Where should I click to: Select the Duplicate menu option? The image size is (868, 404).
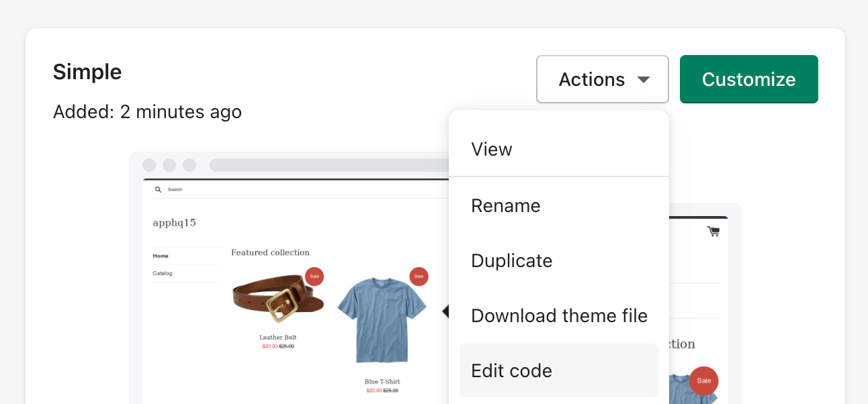(512, 260)
